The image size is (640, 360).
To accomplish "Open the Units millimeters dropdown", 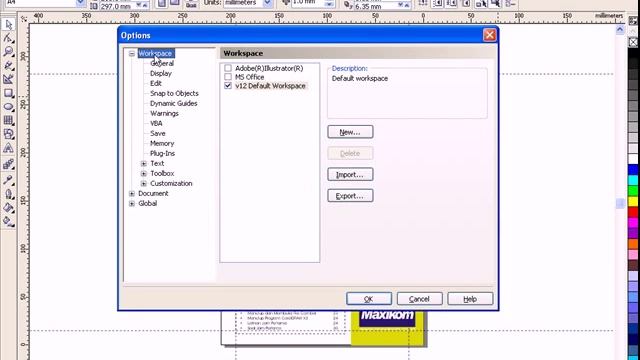I will pyautogui.click(x=268, y=2).
